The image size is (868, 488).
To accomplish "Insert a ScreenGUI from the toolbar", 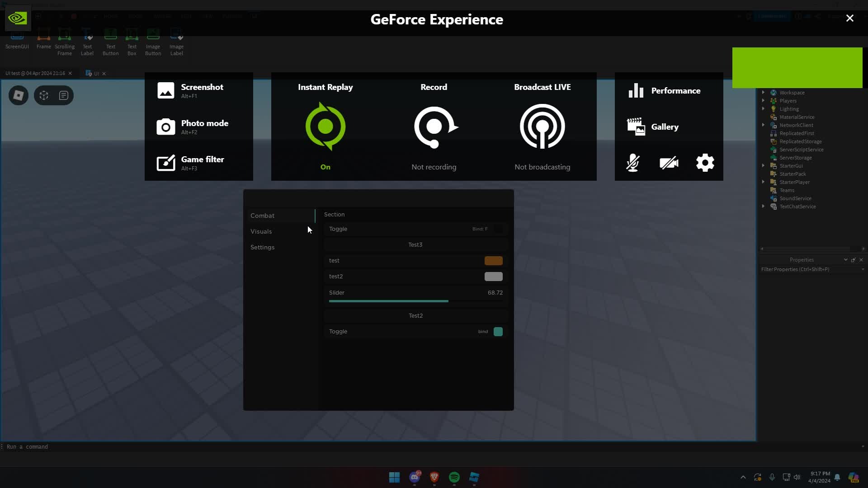I will click(x=17, y=41).
